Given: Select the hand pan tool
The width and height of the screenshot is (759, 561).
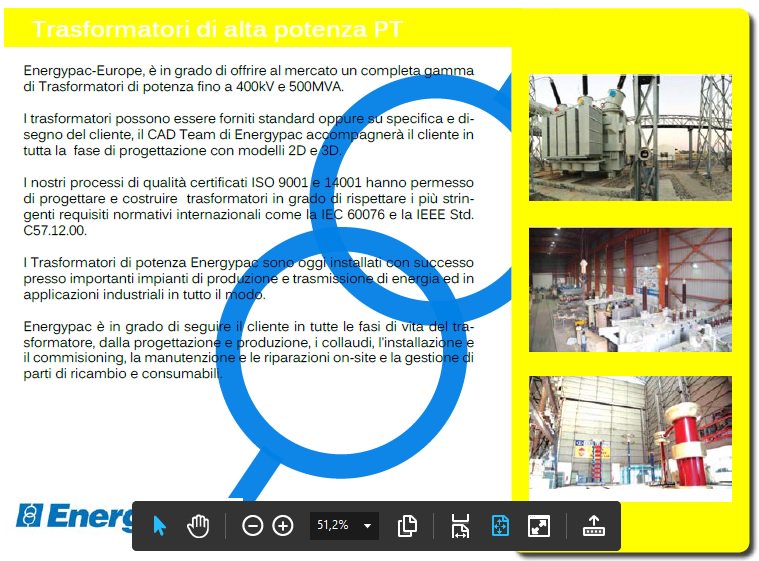Looking at the screenshot, I should point(198,526).
